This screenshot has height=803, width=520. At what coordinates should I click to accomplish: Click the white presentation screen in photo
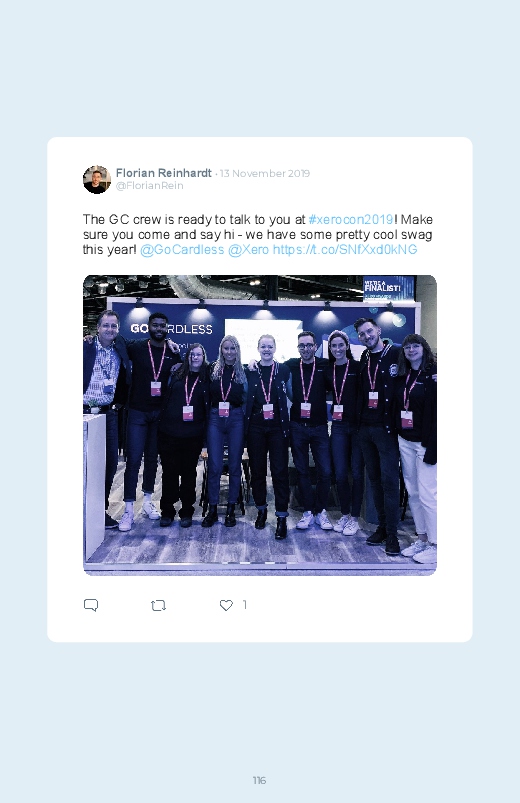[x=263, y=340]
